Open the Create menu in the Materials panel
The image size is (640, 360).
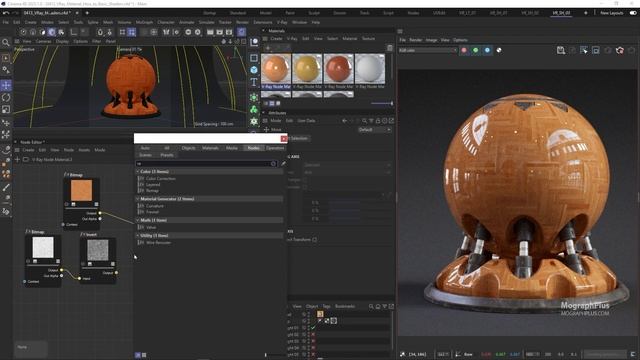click(276, 38)
